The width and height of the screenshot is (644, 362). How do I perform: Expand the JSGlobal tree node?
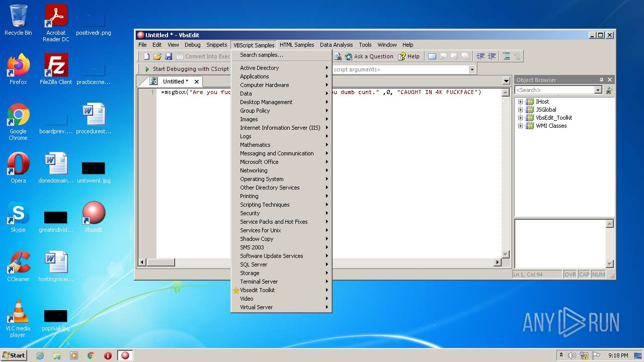520,110
